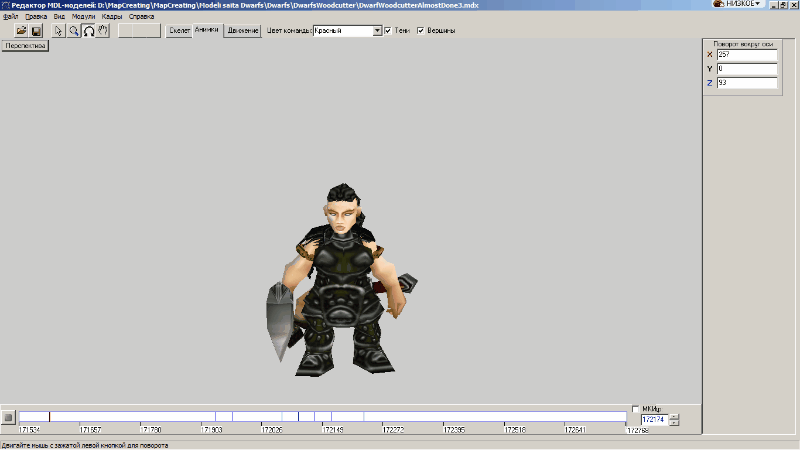Open the Кадры menu

(x=112, y=16)
